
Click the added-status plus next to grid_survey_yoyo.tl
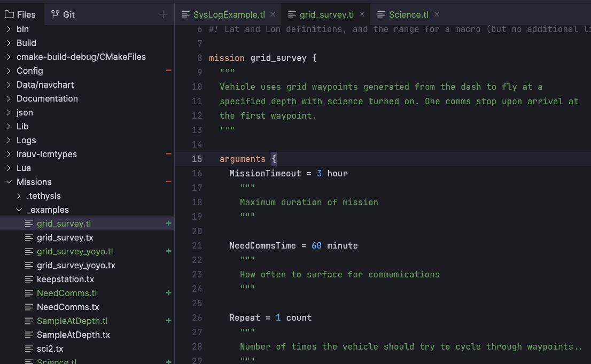pyautogui.click(x=168, y=251)
